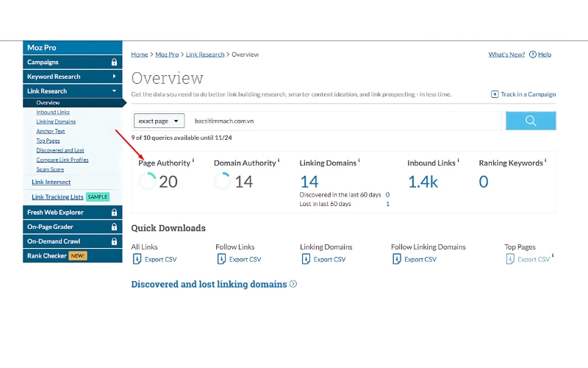Click the Inbound Links info icon
Screen dimensions: 588x368
point(458,160)
